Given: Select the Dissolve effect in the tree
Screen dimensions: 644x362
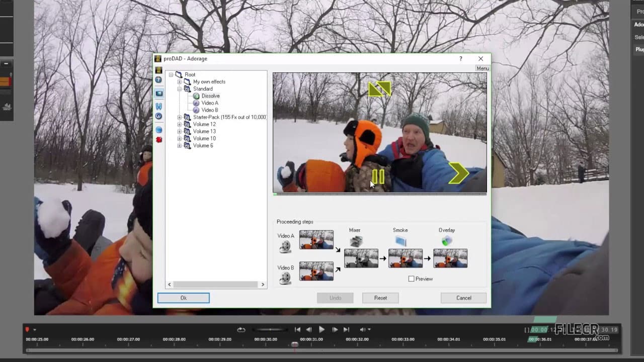Looking at the screenshot, I should point(210,96).
